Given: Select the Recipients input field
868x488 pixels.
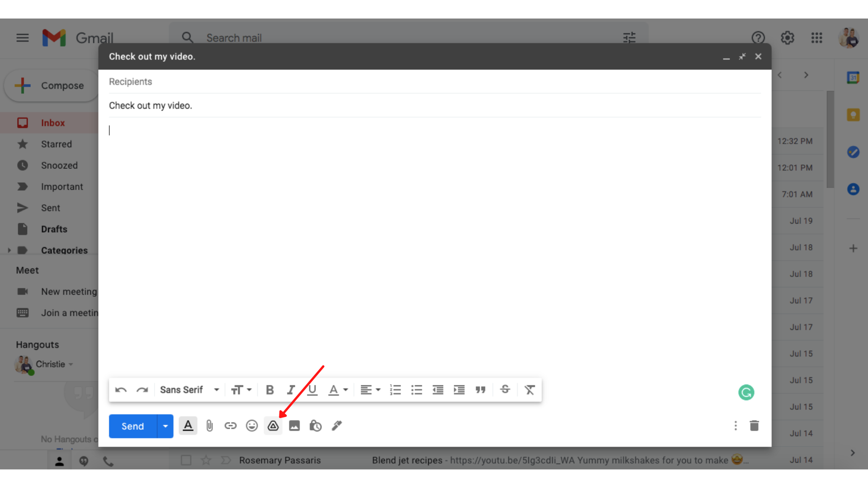Looking at the screenshot, I should point(434,82).
